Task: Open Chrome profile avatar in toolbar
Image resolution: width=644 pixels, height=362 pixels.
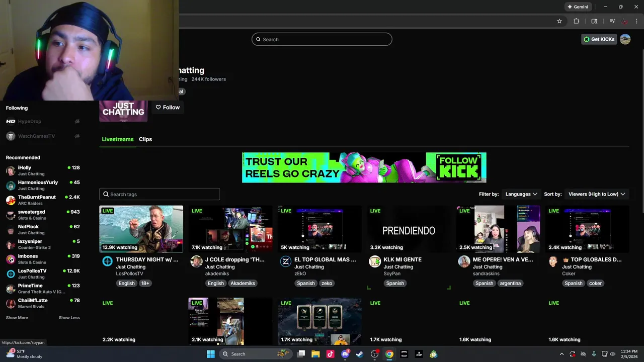Action: click(x=625, y=21)
